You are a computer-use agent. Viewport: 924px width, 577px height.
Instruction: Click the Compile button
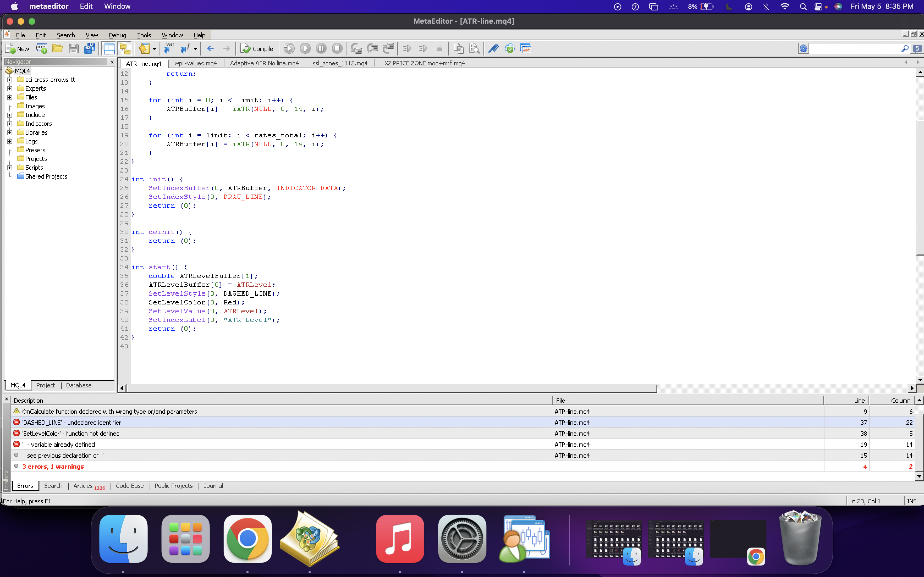coord(257,48)
